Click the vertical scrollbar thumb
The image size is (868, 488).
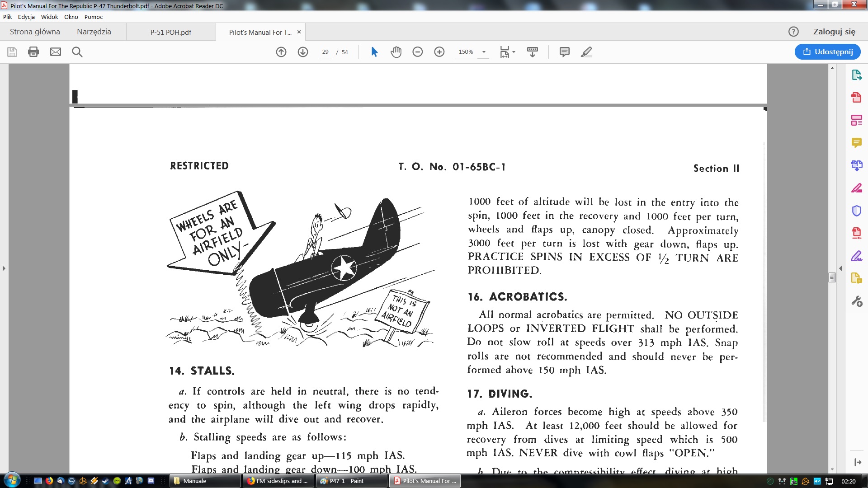832,277
